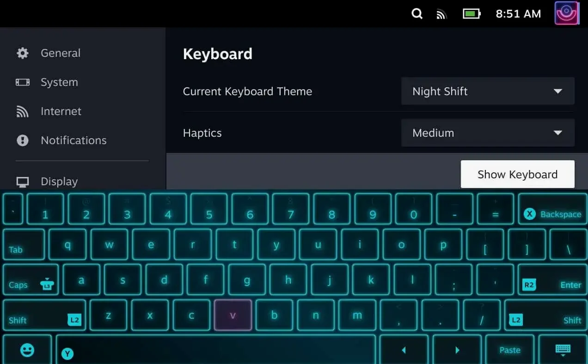Move cursor with the right arrow key
Viewport: 588px width, 364px height.
pyautogui.click(x=457, y=350)
